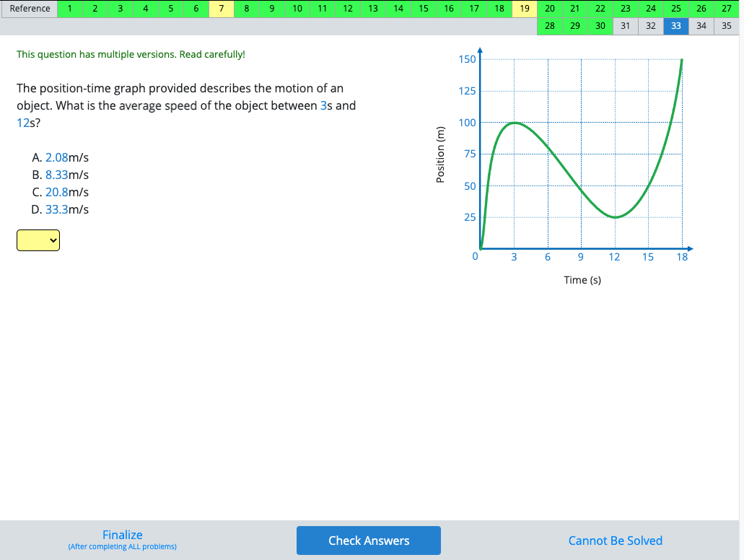Go to question 24

tap(651, 9)
